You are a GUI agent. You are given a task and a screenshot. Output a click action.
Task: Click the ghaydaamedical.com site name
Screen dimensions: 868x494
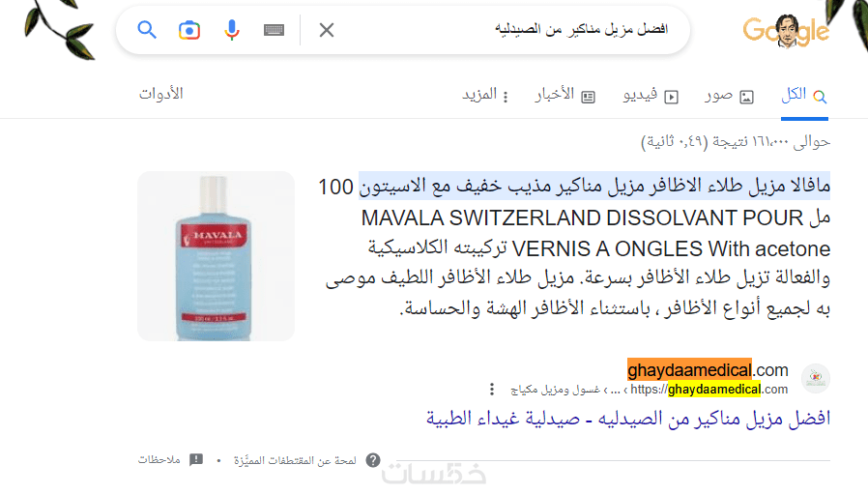click(708, 369)
